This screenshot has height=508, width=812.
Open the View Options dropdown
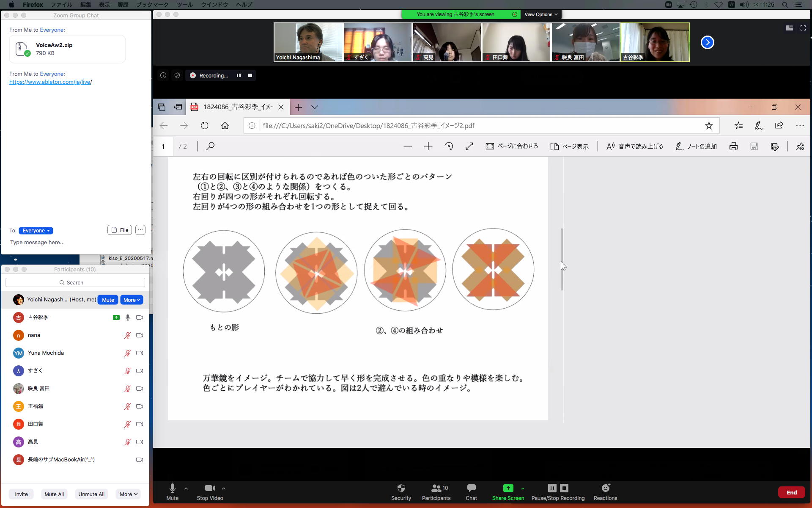coord(541,14)
